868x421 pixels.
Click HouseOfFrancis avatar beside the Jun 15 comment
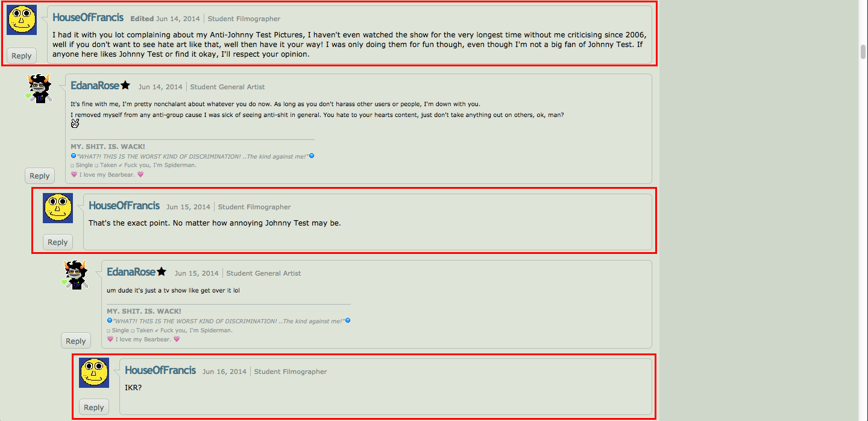[58, 208]
